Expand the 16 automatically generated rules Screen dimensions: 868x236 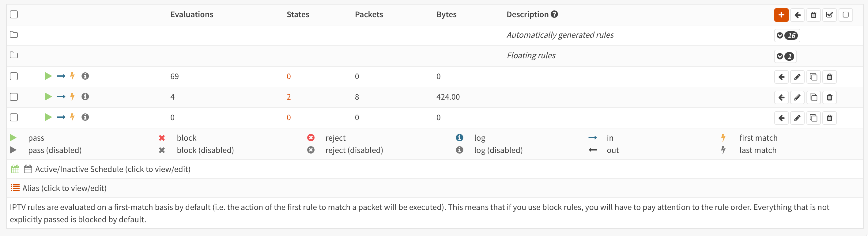point(787,36)
